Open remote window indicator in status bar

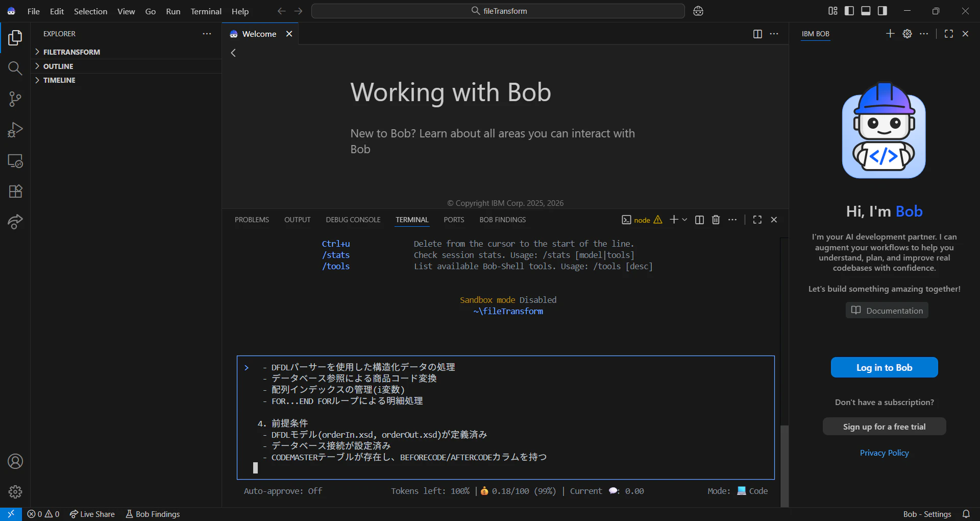pos(11,514)
